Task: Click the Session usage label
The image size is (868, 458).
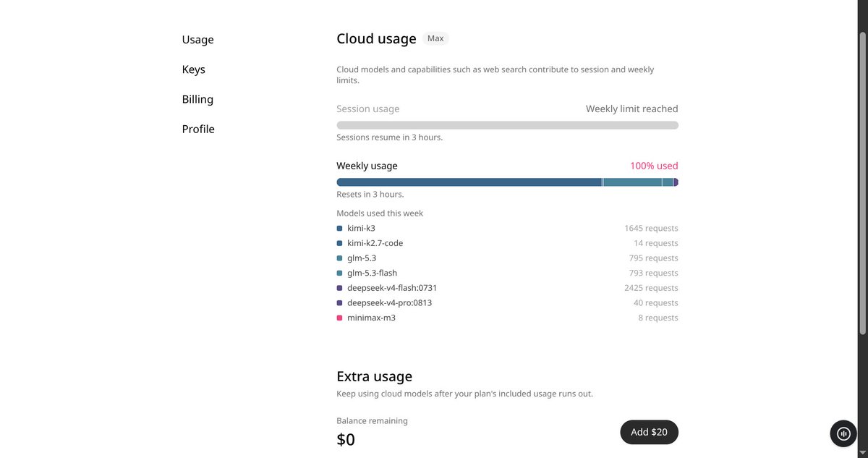Action: (367, 109)
